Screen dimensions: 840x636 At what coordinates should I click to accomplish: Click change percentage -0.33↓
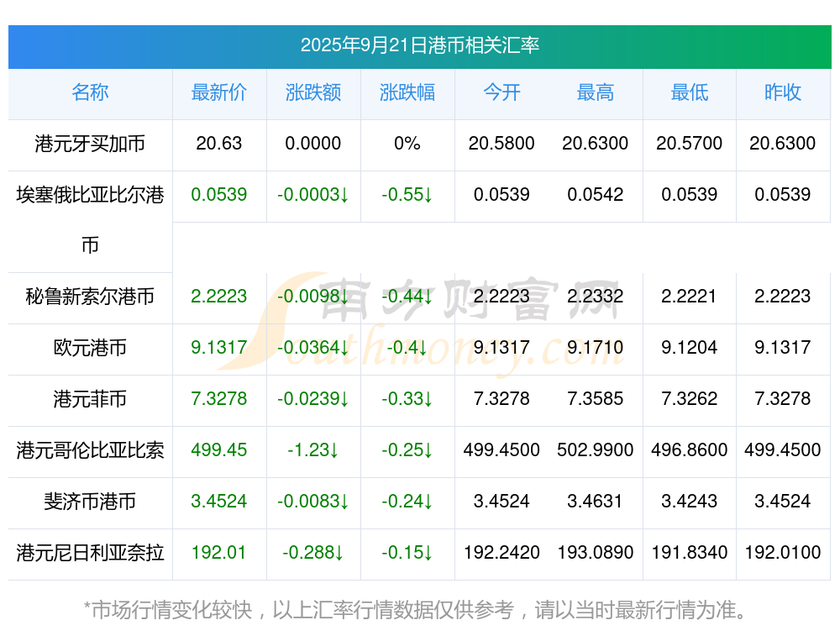[407, 398]
